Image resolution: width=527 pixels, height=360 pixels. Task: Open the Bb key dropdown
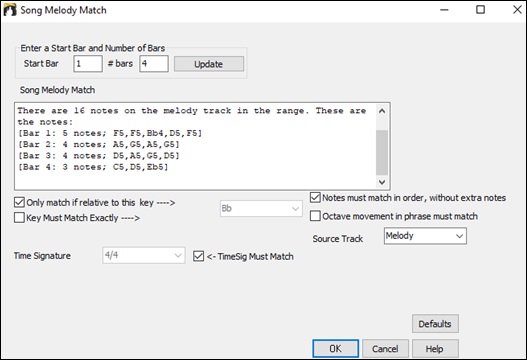(x=261, y=209)
